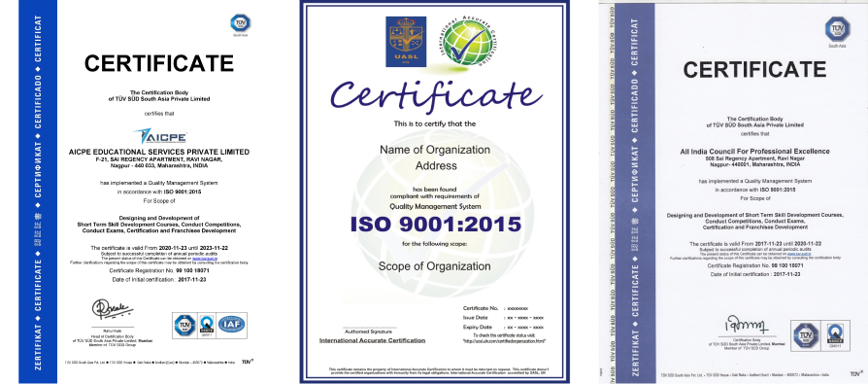Click the 'Issue Date' field line
Viewport: 868px width, 384px height.
coord(503,318)
